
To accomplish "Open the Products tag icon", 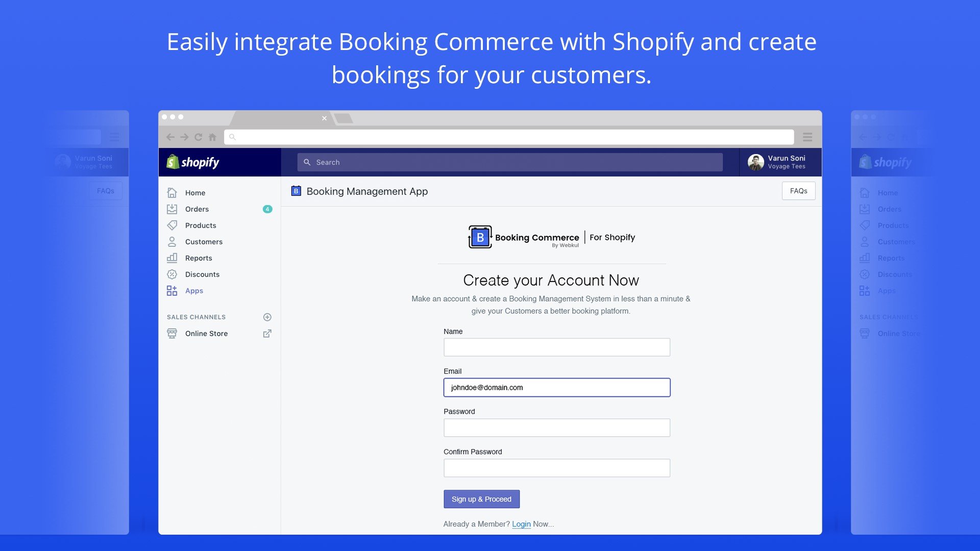I will (x=172, y=226).
